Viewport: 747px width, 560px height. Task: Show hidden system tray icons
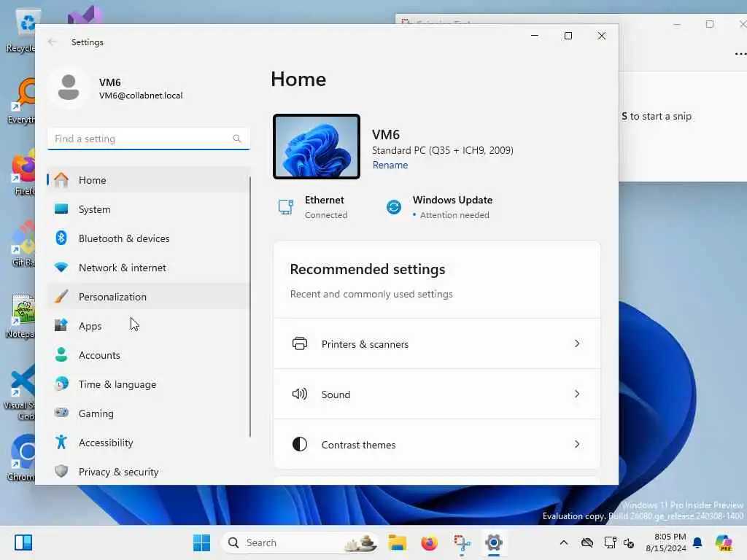(x=564, y=542)
